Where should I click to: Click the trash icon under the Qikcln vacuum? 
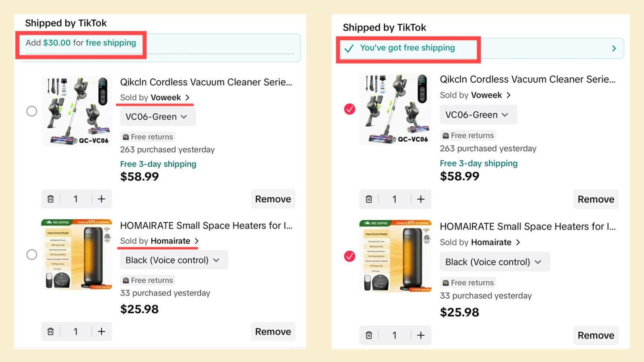[51, 199]
